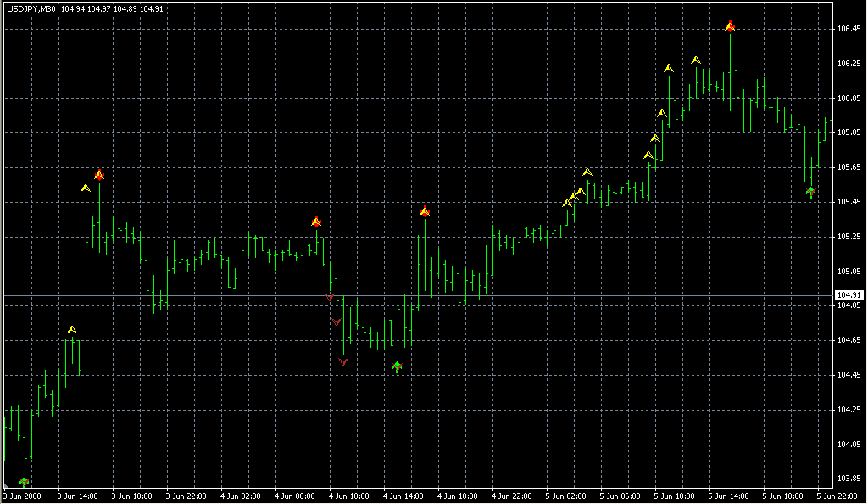Click the USDJPY,M30 chart title
The image size is (868, 504).
pyautogui.click(x=31, y=8)
